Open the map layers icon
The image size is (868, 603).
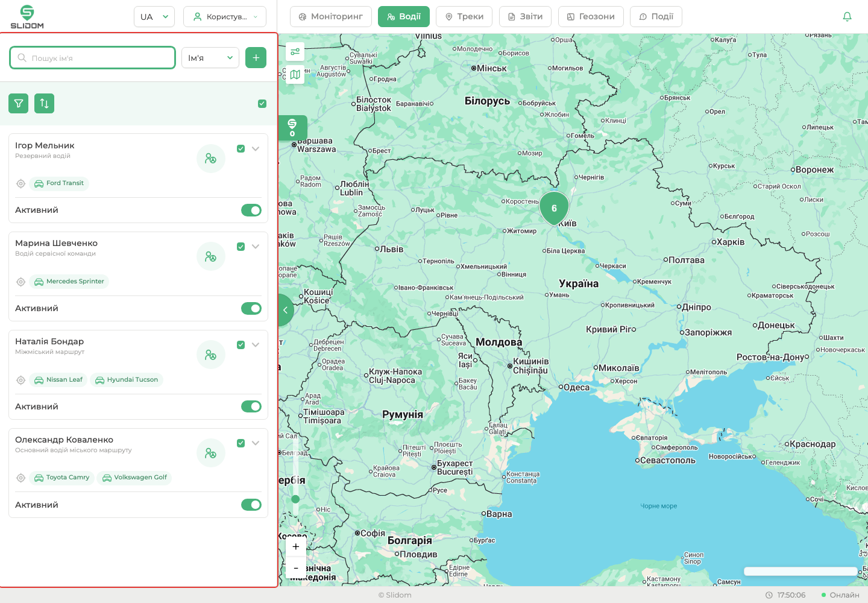click(x=295, y=75)
